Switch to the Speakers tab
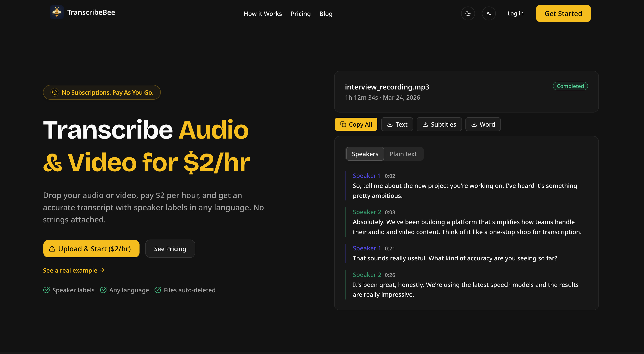The width and height of the screenshot is (644, 354). coord(365,154)
